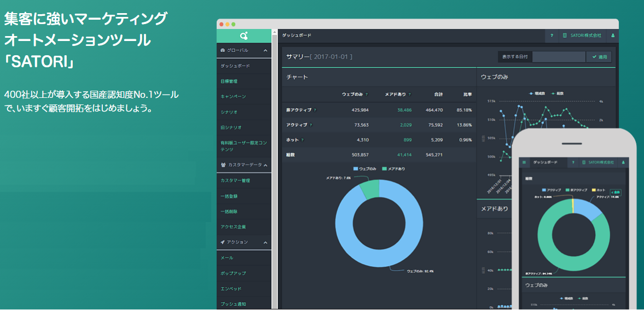The width and height of the screenshot is (644, 310).
Task: Click building icon in the phone header
Action: point(584,162)
